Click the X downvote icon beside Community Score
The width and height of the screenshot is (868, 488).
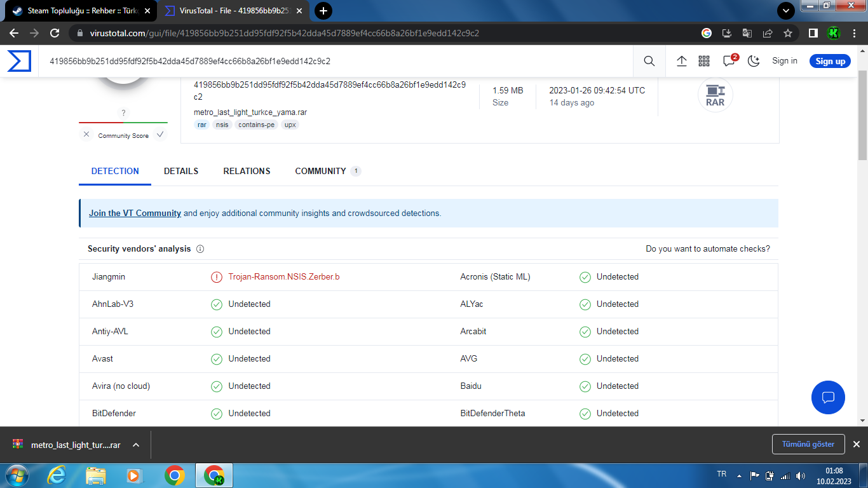(86, 135)
